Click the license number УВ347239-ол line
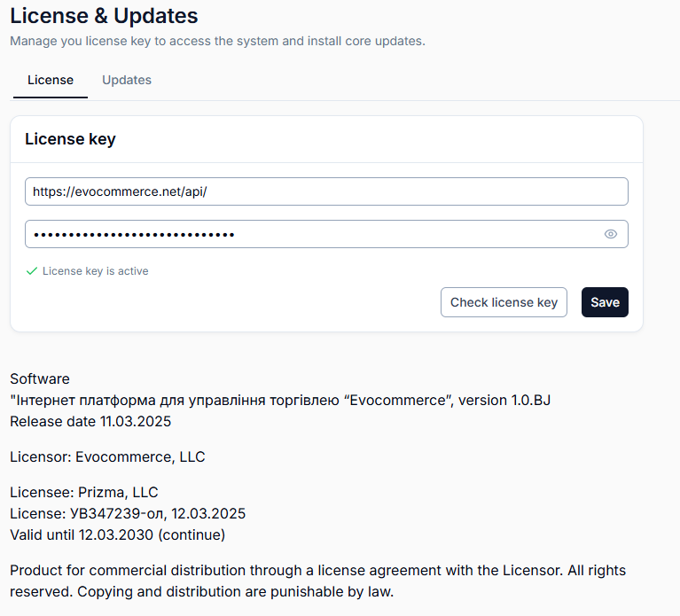 pos(128,514)
